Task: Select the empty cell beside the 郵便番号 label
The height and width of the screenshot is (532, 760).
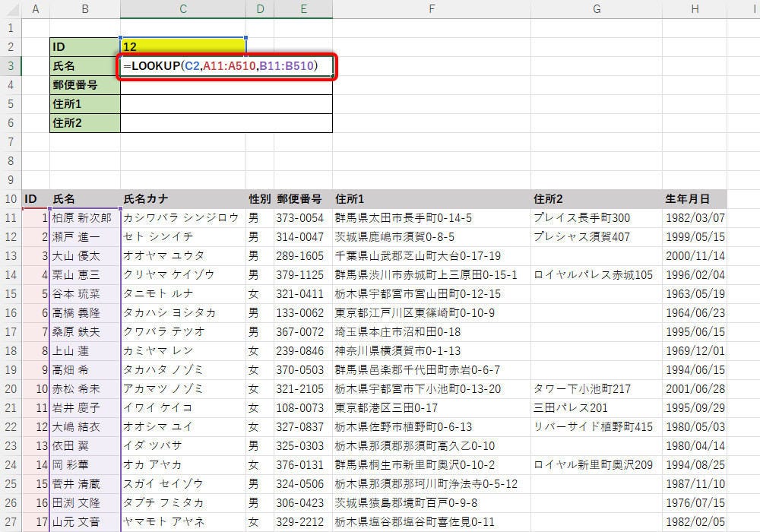Action: pyautogui.click(x=226, y=85)
